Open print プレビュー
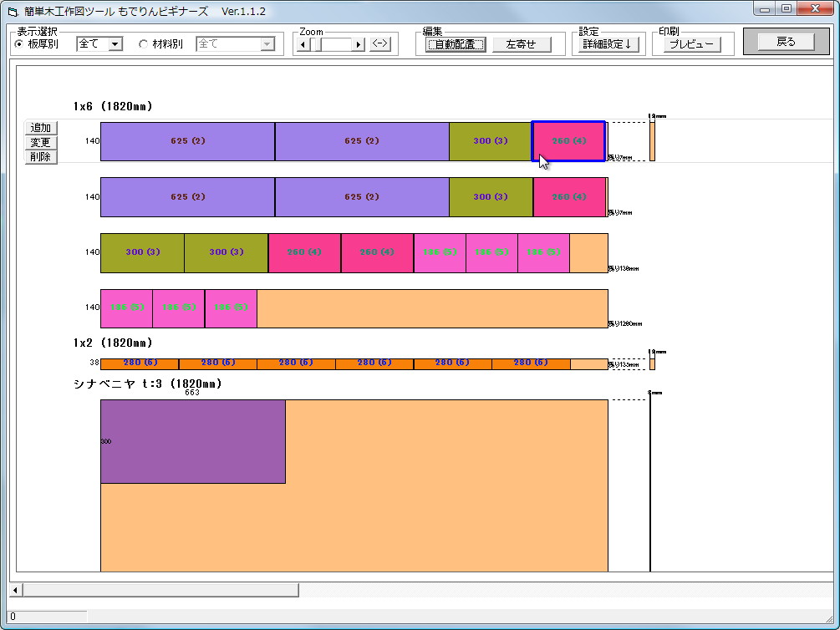Viewport: 840px width, 630px height. (x=691, y=44)
